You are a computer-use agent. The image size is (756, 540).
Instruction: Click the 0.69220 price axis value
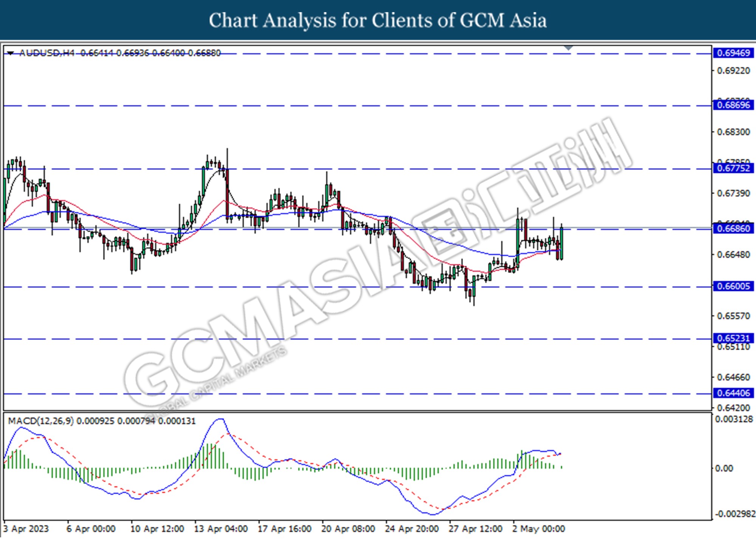click(x=733, y=71)
